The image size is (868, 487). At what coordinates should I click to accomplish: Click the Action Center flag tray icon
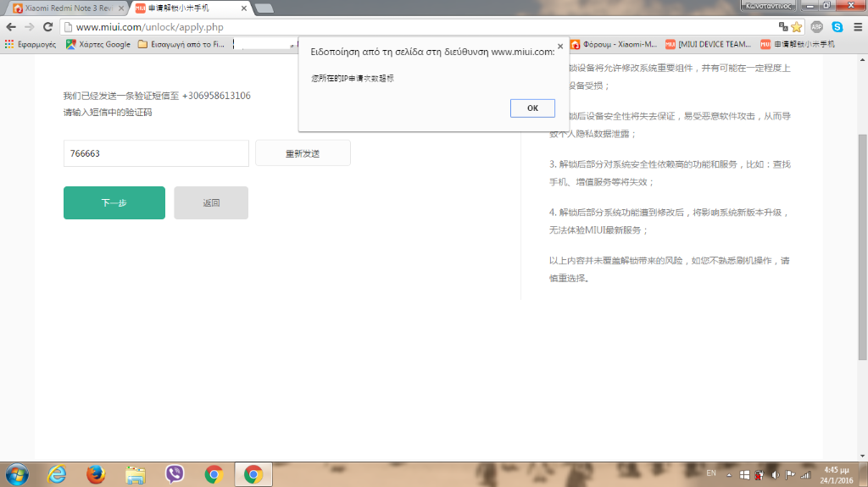(790, 475)
